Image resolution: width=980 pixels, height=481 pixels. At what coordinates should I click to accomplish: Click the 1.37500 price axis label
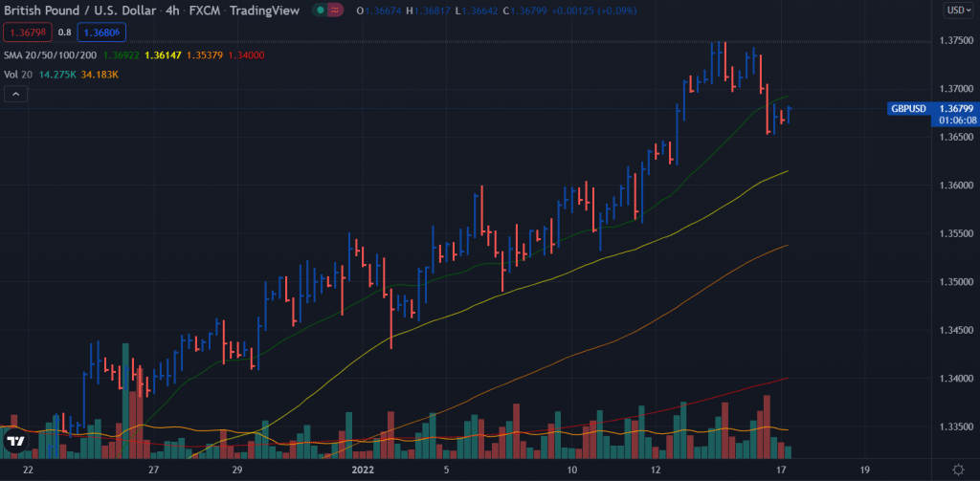(955, 40)
